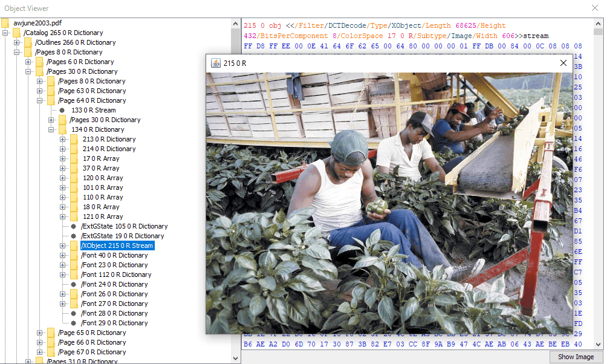
Task: Click the folder icon beside /Outlines 266 0 R Dictionary
Action: tap(28, 42)
